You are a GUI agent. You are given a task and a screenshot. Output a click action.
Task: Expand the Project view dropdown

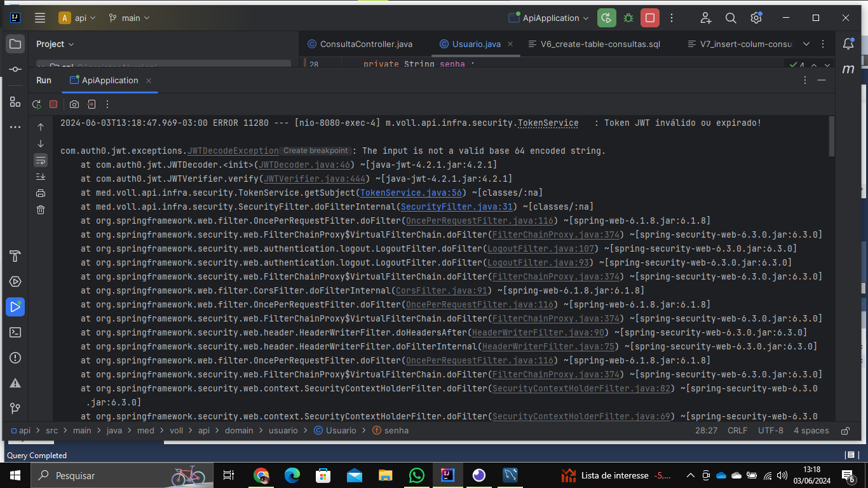55,44
